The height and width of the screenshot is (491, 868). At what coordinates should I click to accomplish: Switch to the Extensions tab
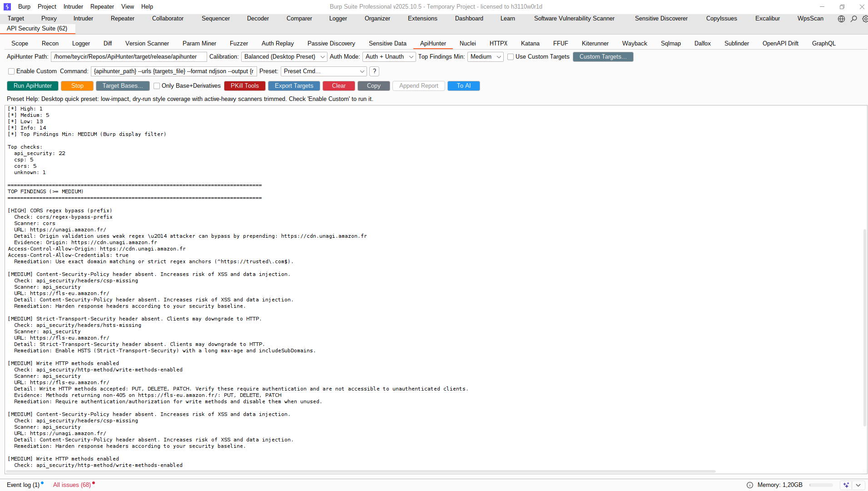422,19
